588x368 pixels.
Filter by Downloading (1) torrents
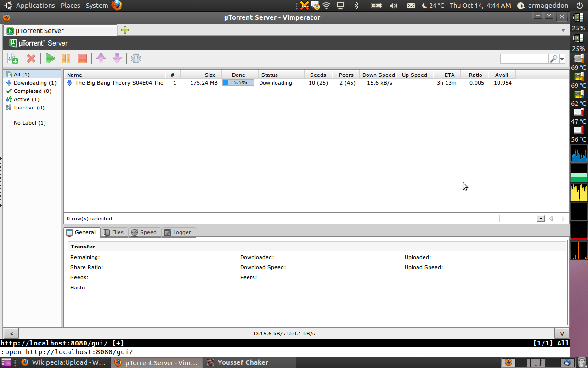(32, 83)
